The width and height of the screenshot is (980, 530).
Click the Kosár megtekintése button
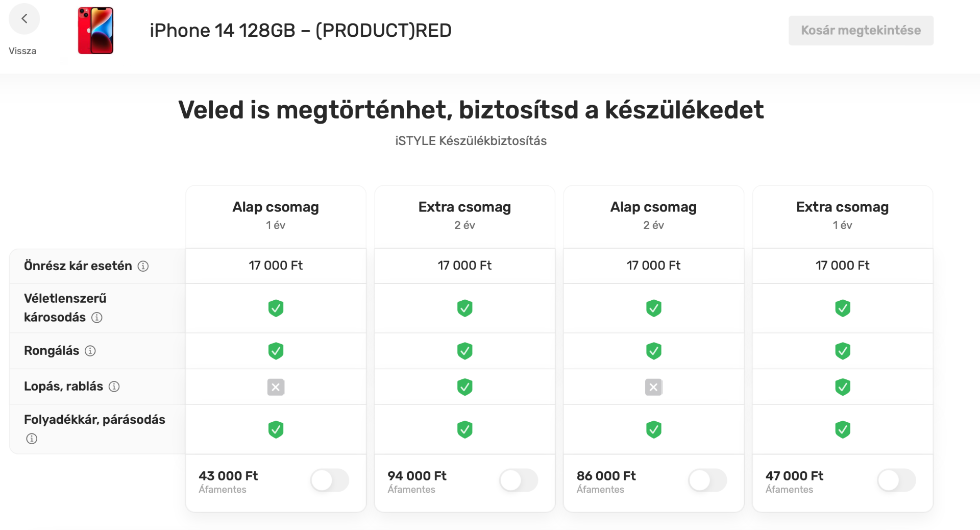click(861, 30)
